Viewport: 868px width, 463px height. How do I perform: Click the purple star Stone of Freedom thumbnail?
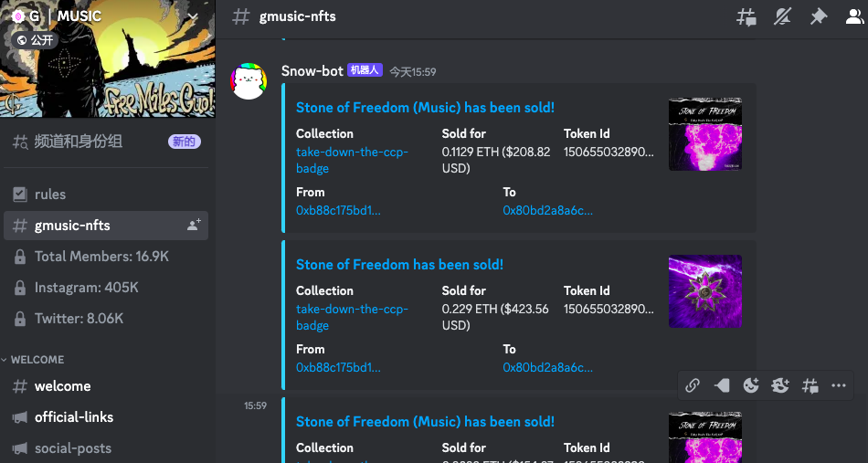coord(705,291)
